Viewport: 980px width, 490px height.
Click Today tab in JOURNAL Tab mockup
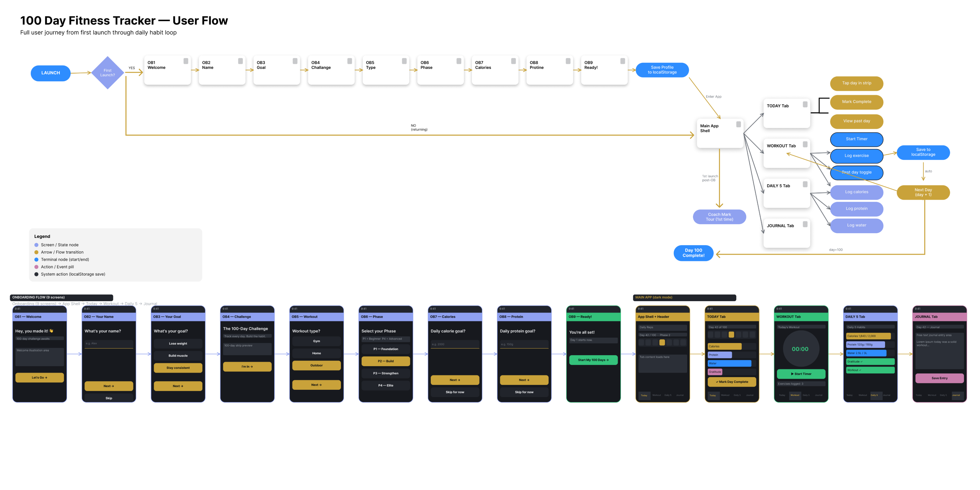[x=919, y=395]
